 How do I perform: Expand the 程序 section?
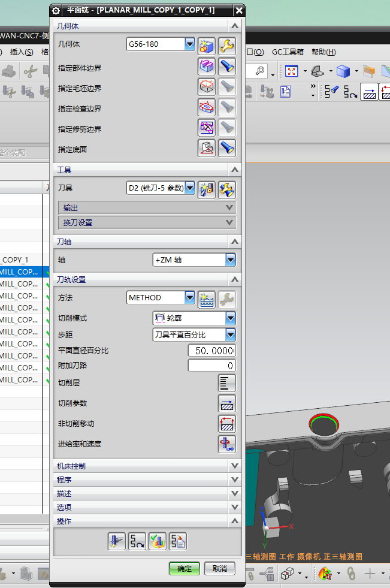(234, 480)
